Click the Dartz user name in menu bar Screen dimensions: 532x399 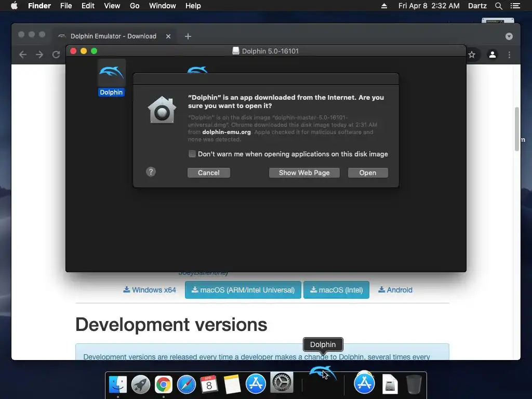point(477,6)
